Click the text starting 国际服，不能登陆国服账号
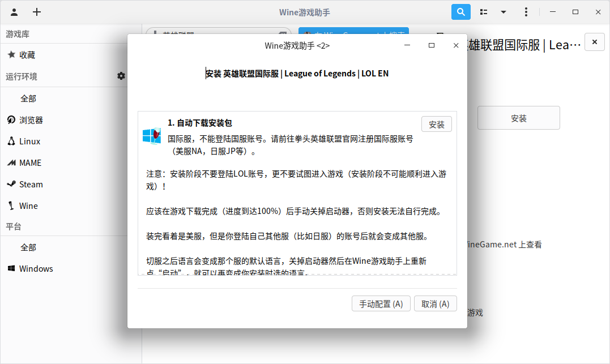 pos(290,145)
